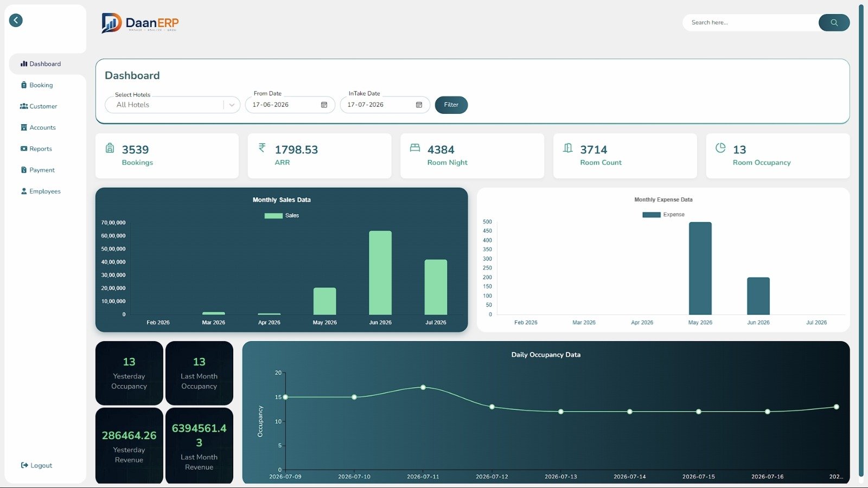Open the Booking menu item

pos(37,85)
